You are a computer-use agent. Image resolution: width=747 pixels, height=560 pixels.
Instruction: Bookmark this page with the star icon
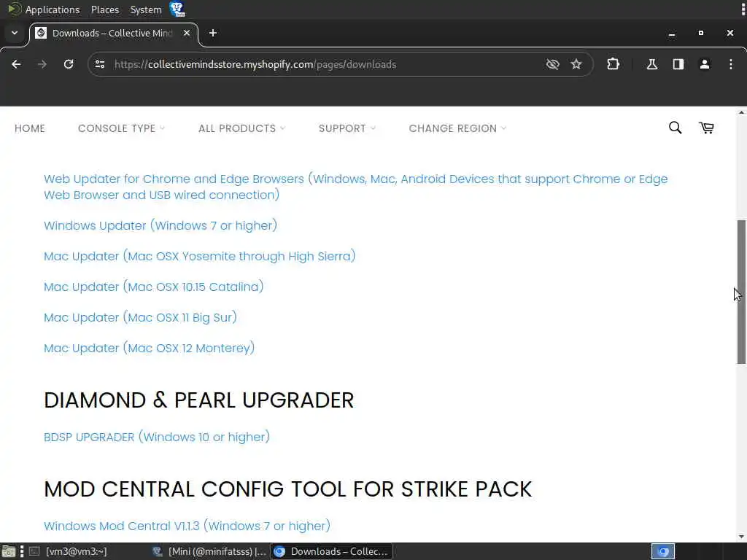pos(576,64)
